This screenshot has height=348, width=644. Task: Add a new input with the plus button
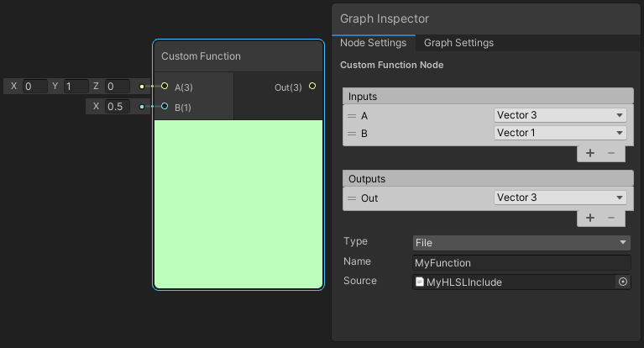coord(590,153)
